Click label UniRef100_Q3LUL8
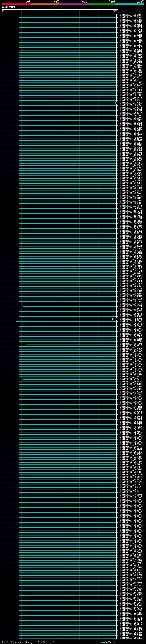Viewport: 146px width, 644px height. click(131, 48)
